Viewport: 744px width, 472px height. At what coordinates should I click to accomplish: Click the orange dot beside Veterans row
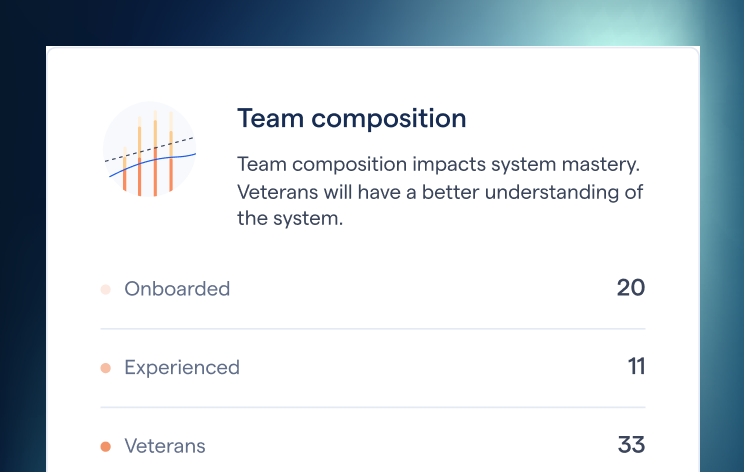105,446
